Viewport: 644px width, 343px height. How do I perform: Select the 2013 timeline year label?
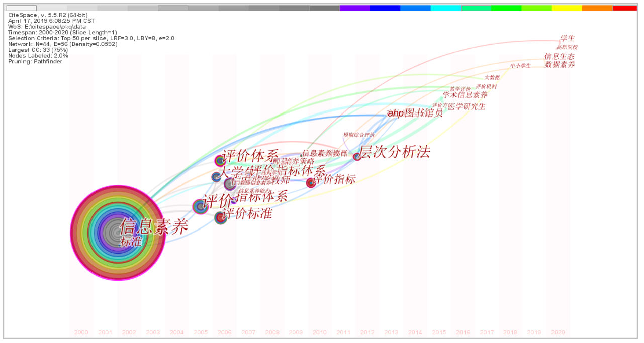click(391, 332)
